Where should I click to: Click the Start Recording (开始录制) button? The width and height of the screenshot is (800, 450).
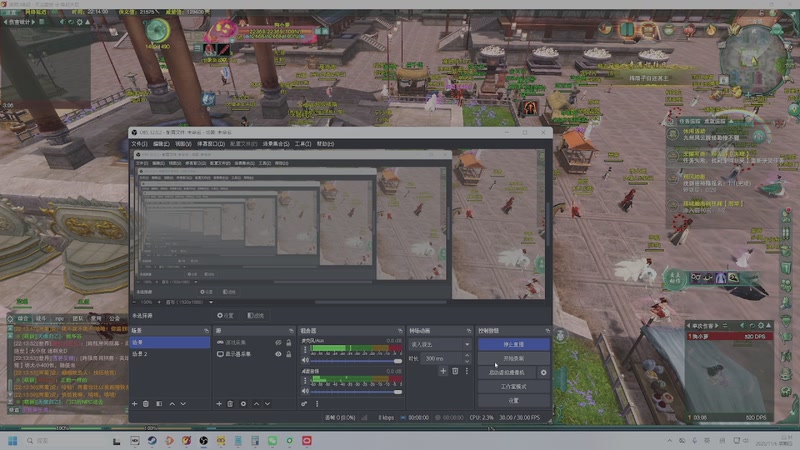(x=514, y=358)
